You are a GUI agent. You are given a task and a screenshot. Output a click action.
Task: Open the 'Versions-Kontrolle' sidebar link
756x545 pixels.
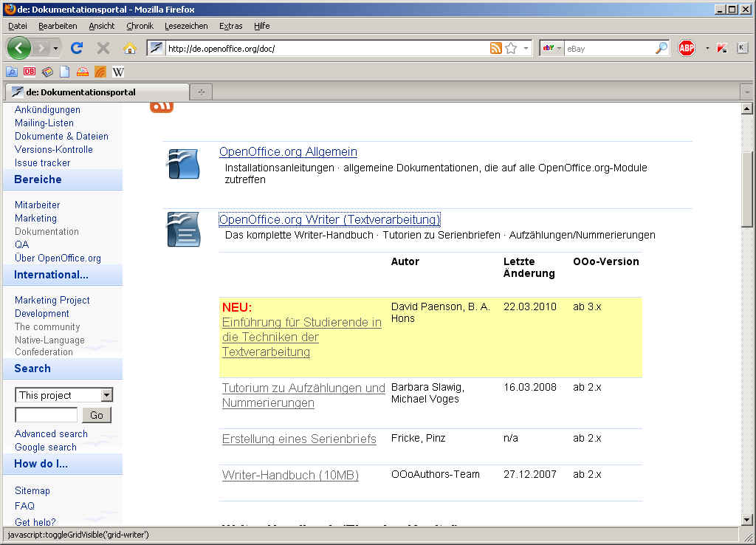pos(53,149)
